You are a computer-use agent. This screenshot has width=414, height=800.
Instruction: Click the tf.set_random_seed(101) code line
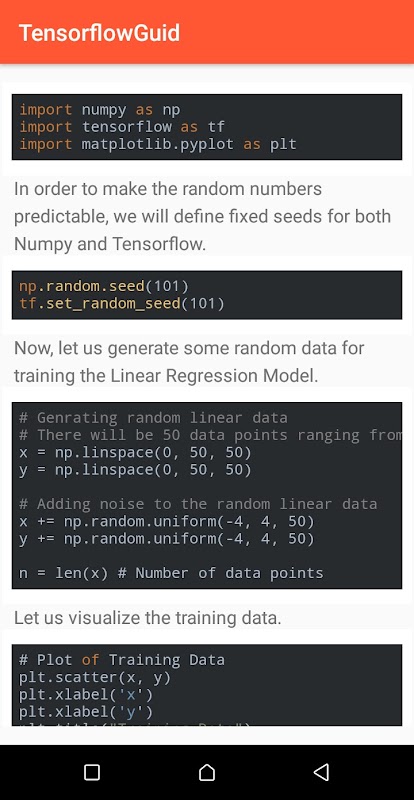122,304
